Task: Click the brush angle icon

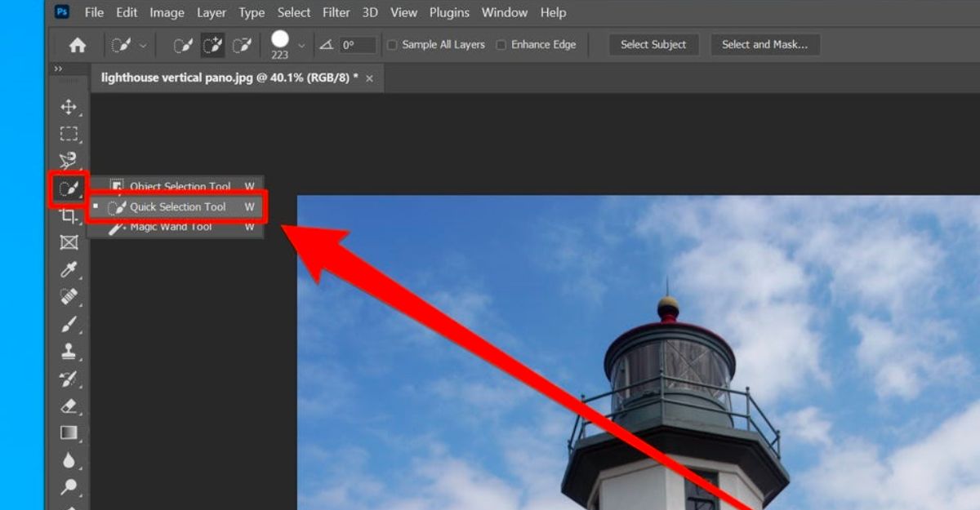Action: (x=327, y=46)
